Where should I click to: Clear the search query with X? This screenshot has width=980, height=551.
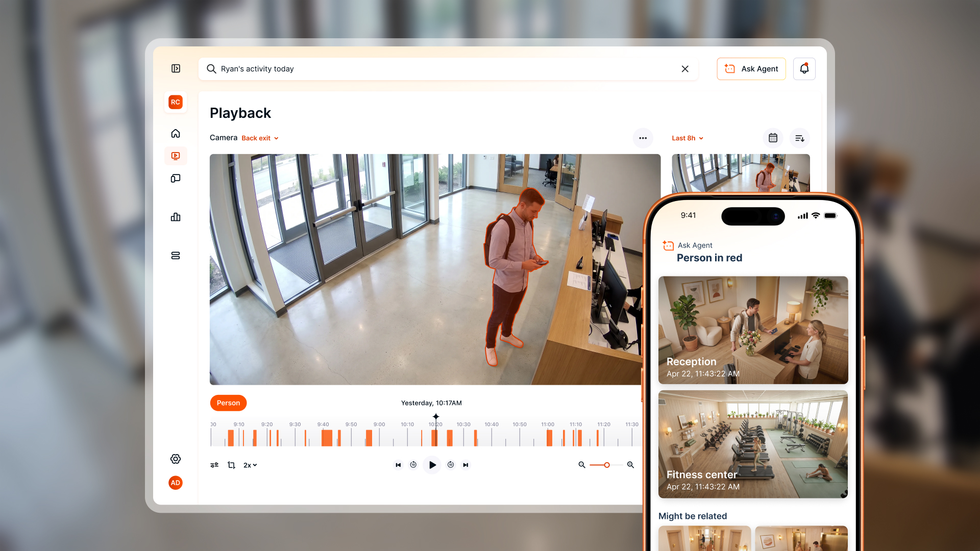(x=685, y=69)
